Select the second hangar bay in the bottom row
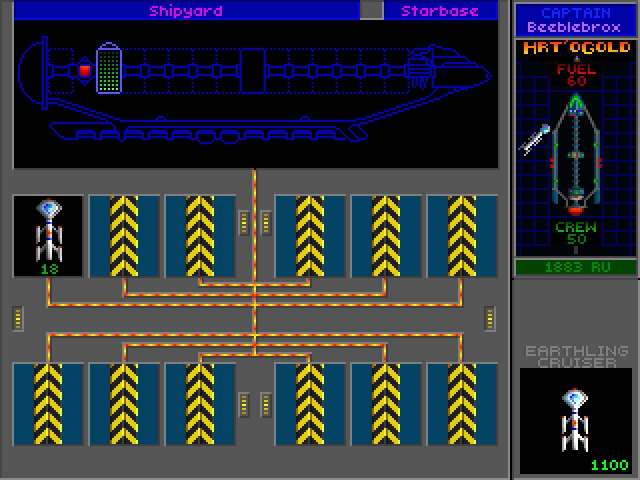This screenshot has width=640, height=480. click(x=124, y=404)
